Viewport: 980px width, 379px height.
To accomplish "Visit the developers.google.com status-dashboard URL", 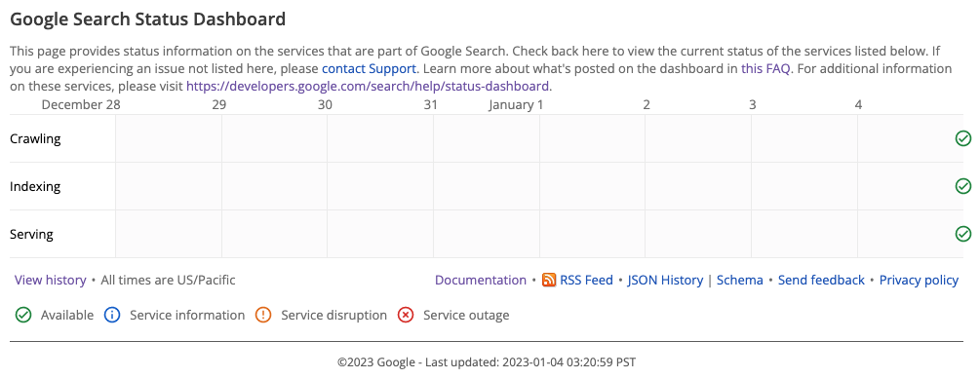I will pyautogui.click(x=369, y=86).
